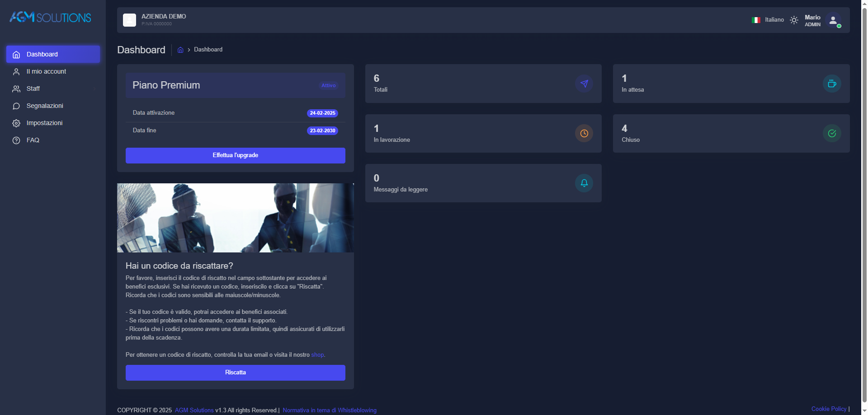Screen dimensions: 868x415
Task: Click the check circle icon for Chiuso
Action: pos(831,133)
